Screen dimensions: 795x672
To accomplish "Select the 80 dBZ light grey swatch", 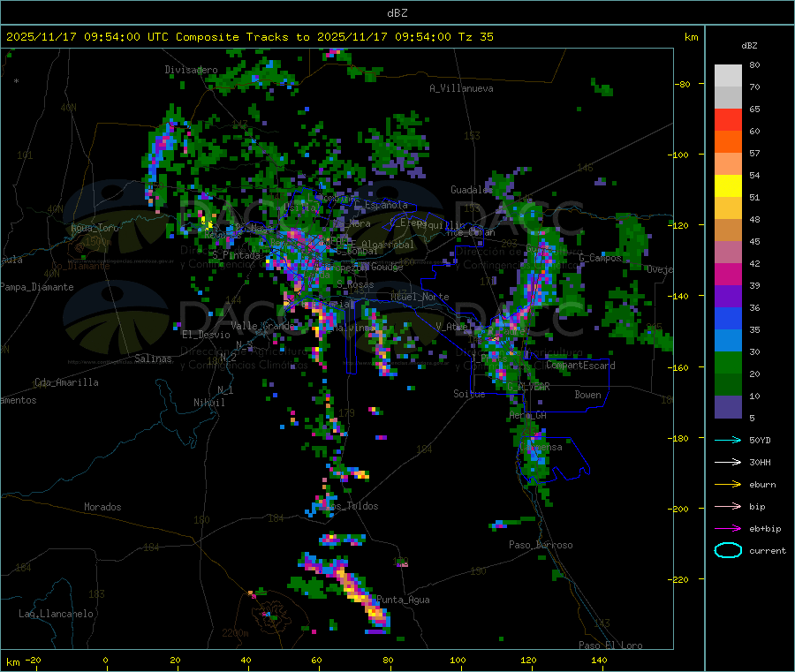I will [x=728, y=76].
